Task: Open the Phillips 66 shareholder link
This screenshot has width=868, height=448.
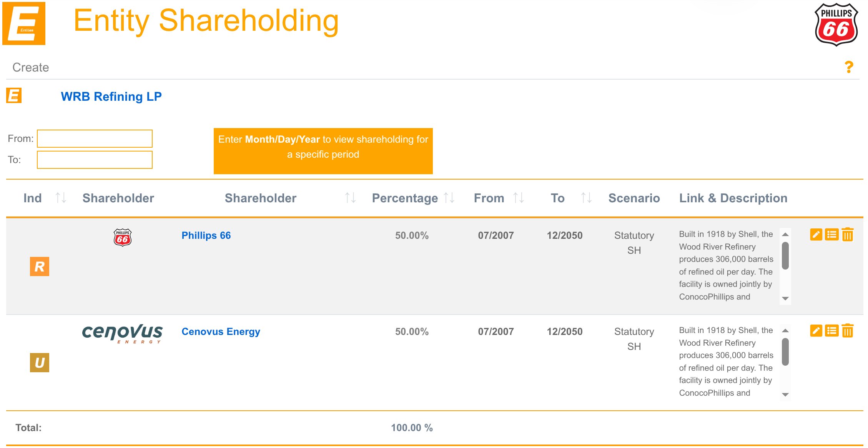Action: point(206,235)
